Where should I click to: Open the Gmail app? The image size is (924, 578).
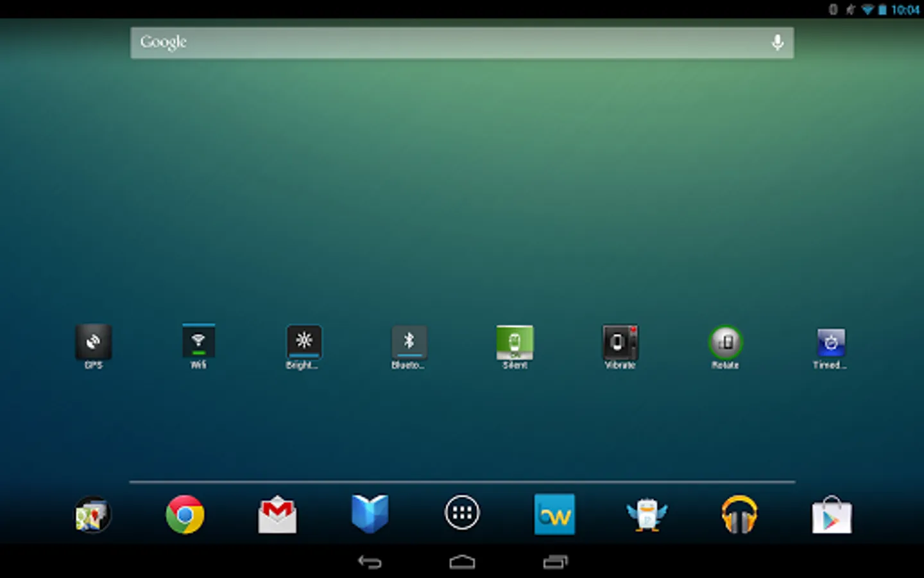[x=277, y=514]
